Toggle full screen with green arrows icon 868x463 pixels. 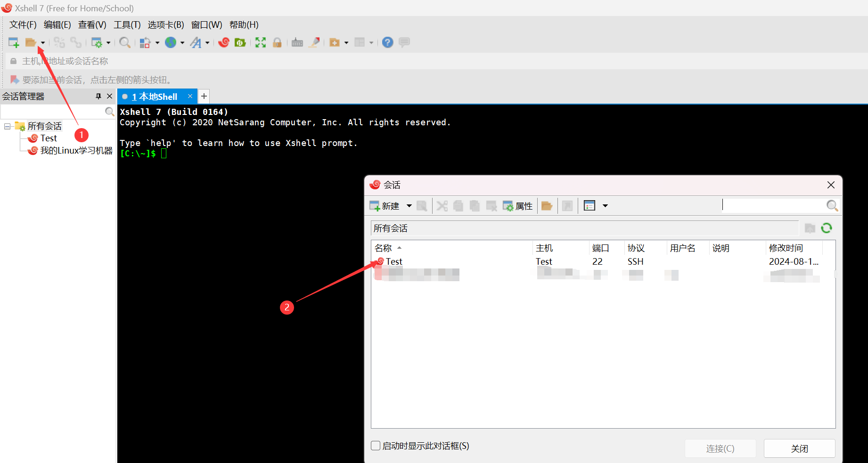pyautogui.click(x=261, y=42)
